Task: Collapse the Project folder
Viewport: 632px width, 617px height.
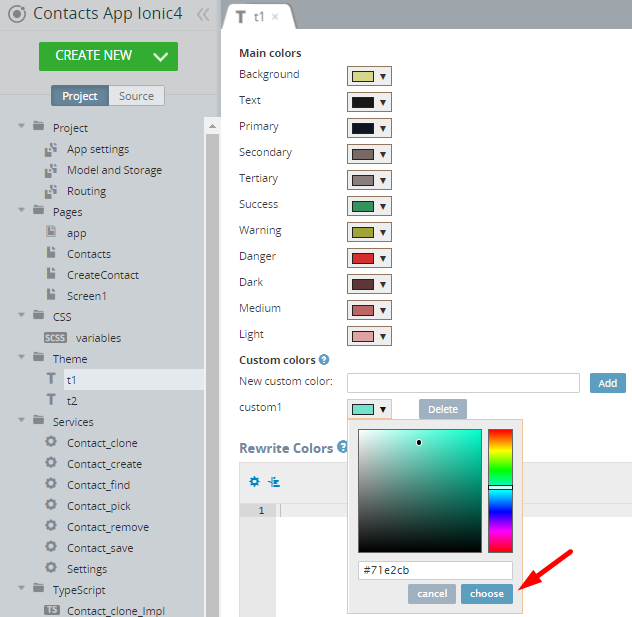Action: tap(22, 126)
